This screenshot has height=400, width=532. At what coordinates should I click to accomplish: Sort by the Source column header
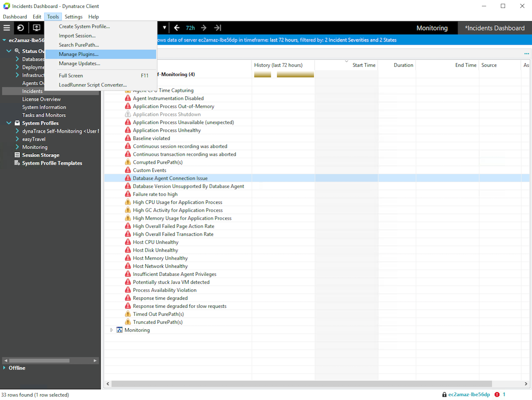500,65
